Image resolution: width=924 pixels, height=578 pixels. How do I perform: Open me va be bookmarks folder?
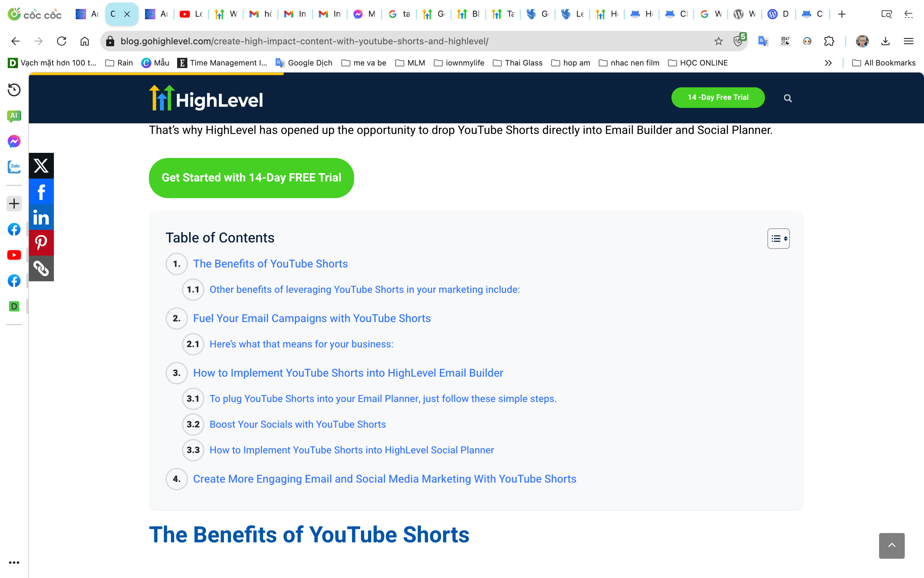click(x=364, y=63)
